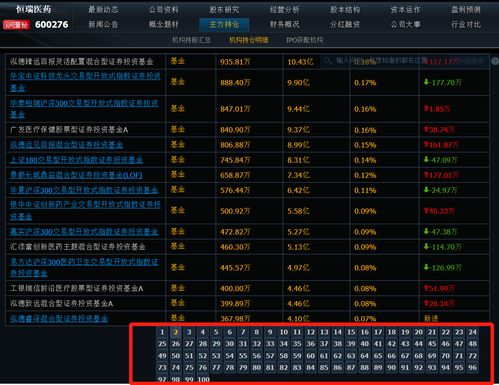Open the 最新动态 tab

click(x=103, y=10)
